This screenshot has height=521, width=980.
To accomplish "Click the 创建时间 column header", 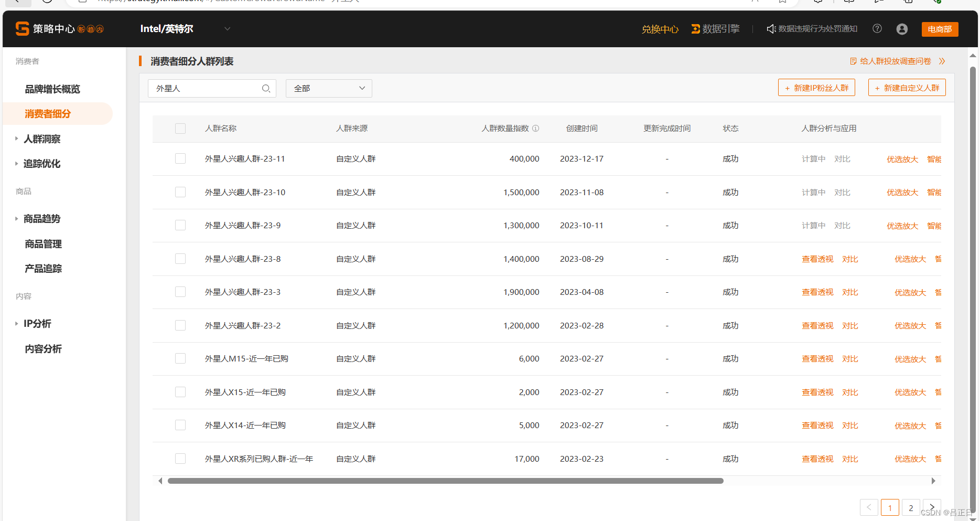I will point(582,129).
